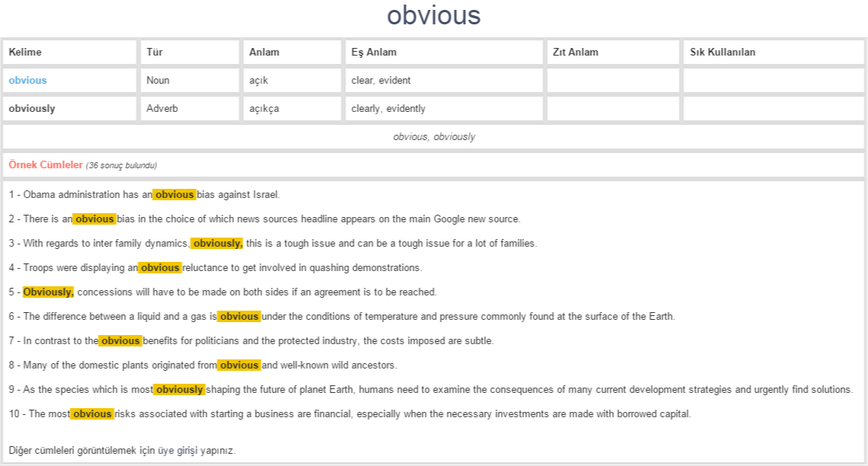Click highlighted "obviously" in sentence 9

pos(179,390)
